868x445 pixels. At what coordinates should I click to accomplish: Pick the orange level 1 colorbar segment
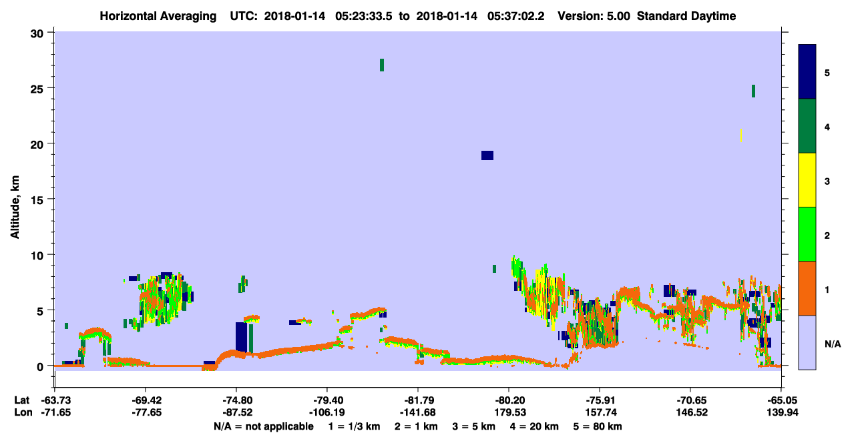pyautogui.click(x=807, y=288)
